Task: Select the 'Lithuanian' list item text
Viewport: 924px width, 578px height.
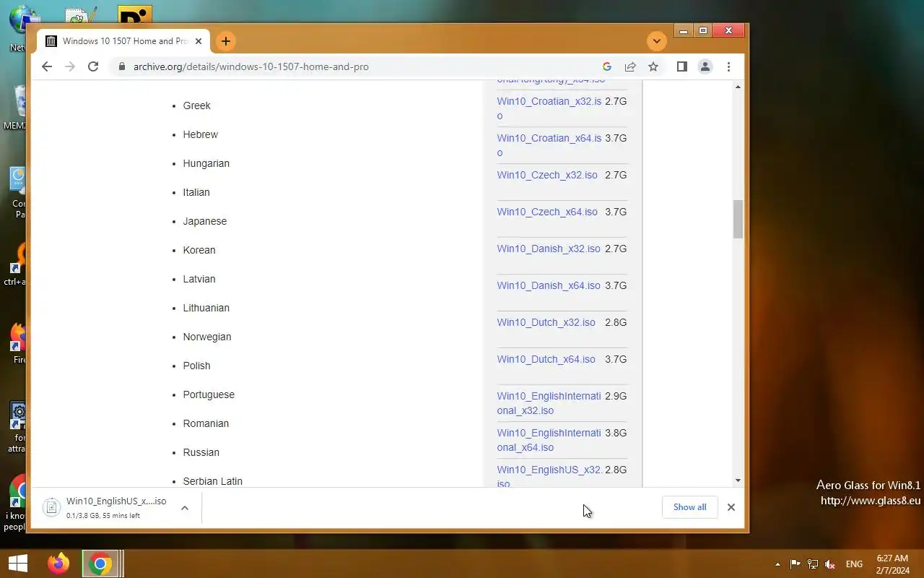Action: coord(206,308)
